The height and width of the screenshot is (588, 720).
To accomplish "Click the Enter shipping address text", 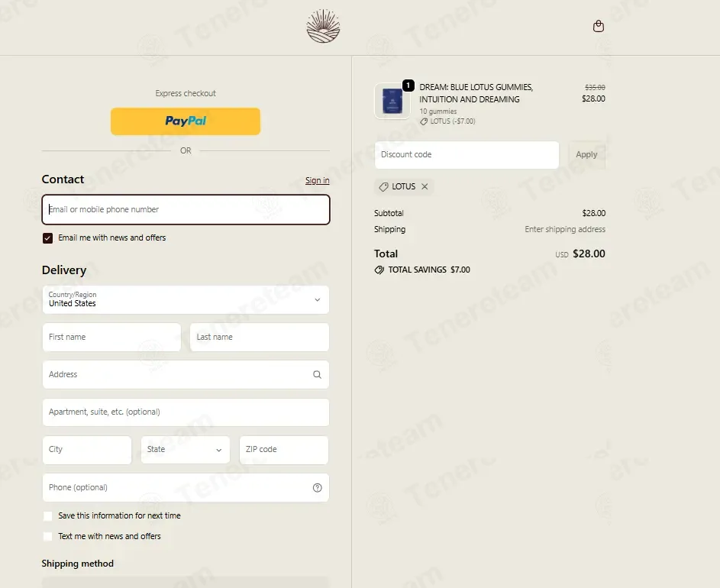I will coord(565,229).
